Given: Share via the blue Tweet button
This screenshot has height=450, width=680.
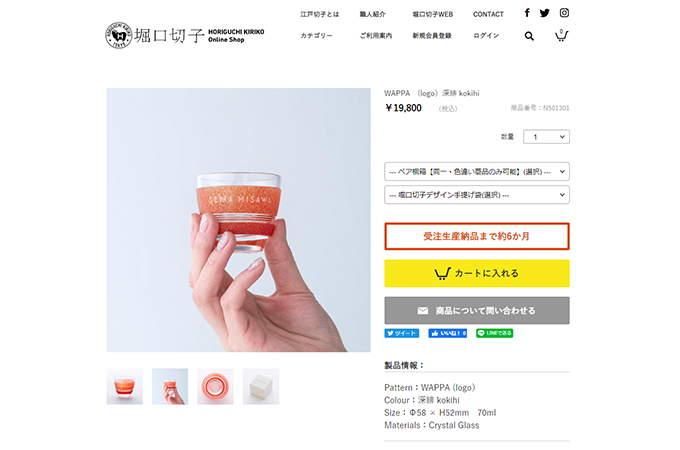Looking at the screenshot, I should coord(402,333).
